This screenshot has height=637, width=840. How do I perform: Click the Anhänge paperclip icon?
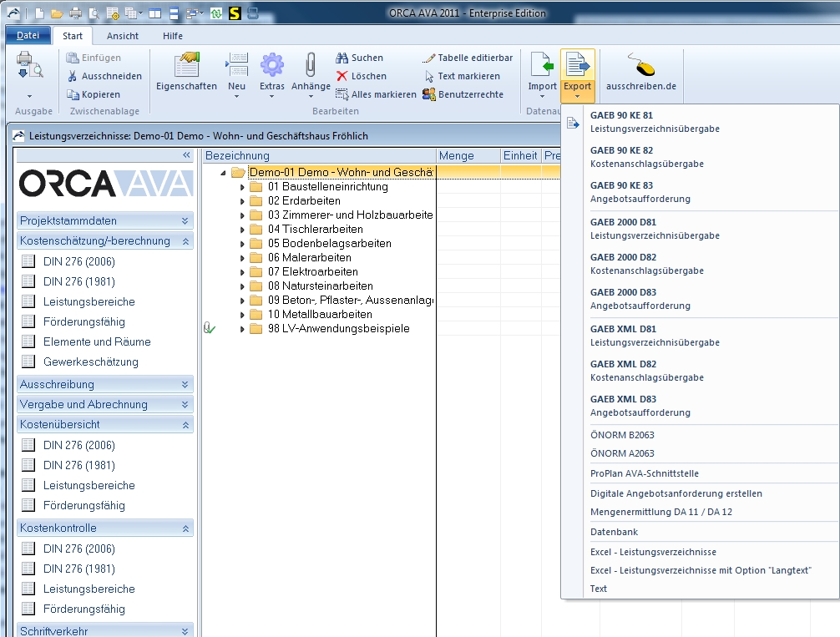tap(311, 66)
